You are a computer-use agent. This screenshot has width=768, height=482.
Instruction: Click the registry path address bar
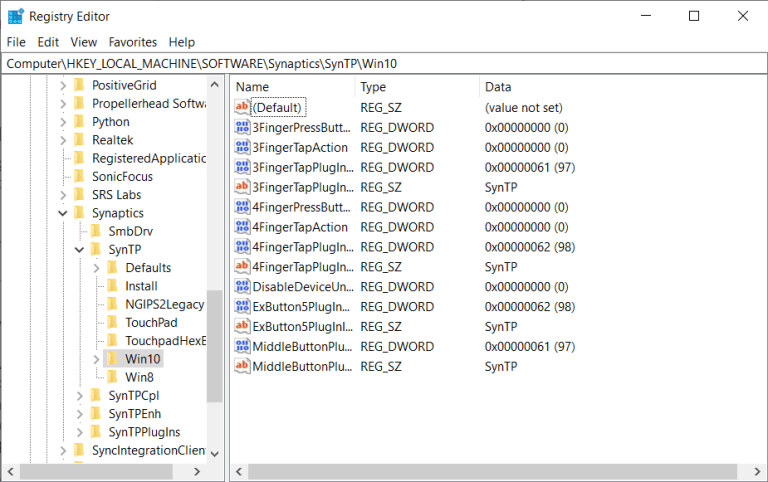pos(384,63)
